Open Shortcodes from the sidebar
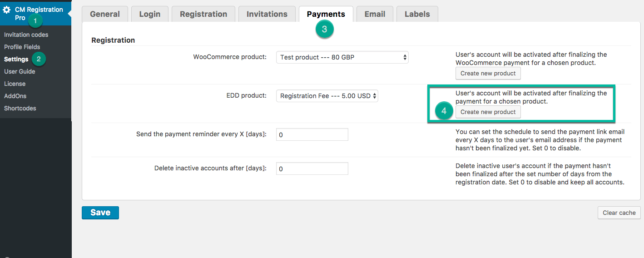 point(20,108)
